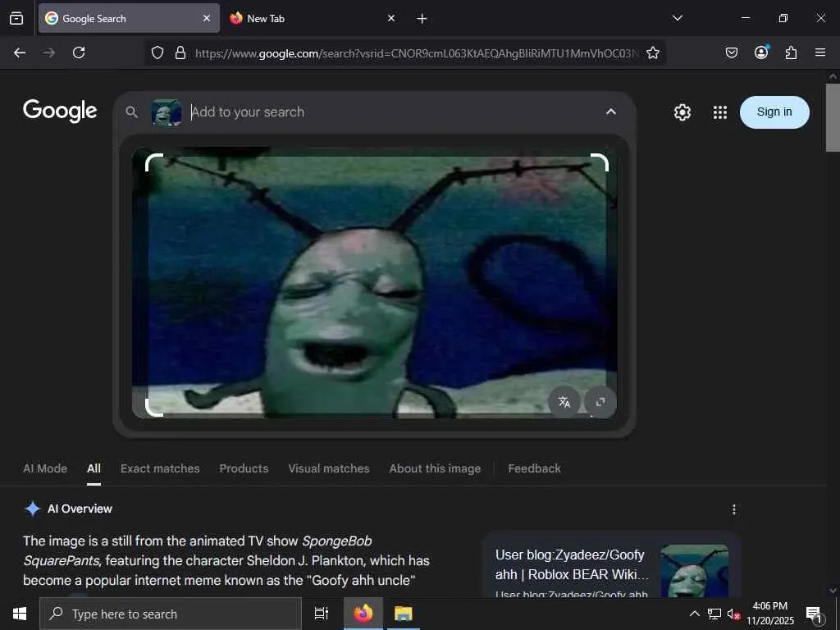Click the small Plankton thumbnail in search box

click(166, 112)
